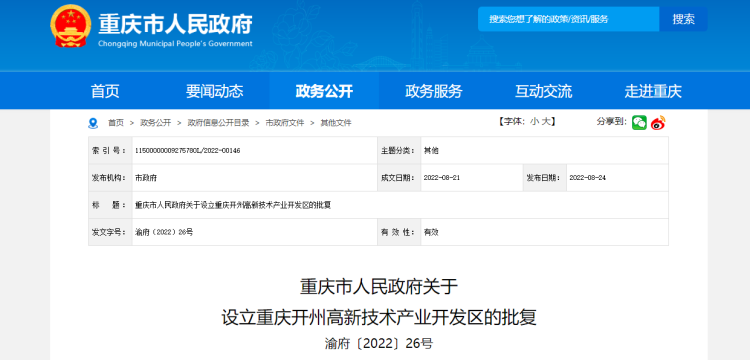The image size is (750, 360).
Task: Open the 要闻动态 navigation tab
Action: (x=215, y=91)
